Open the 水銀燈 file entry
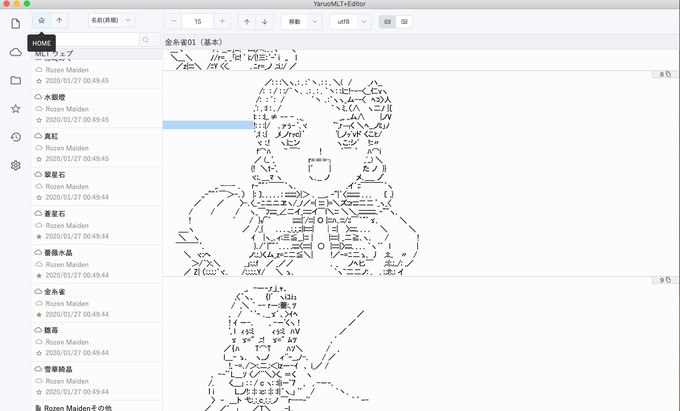Viewport: 680px width, 411px height. [x=97, y=108]
